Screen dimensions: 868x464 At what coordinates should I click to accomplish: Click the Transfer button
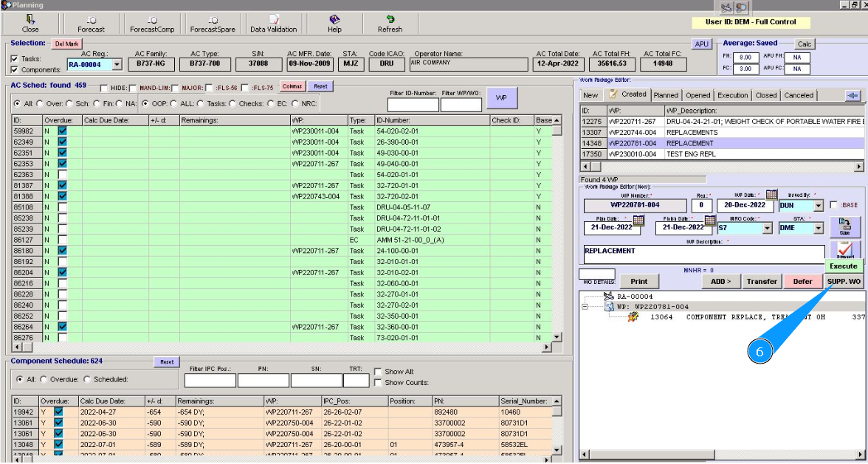762,281
